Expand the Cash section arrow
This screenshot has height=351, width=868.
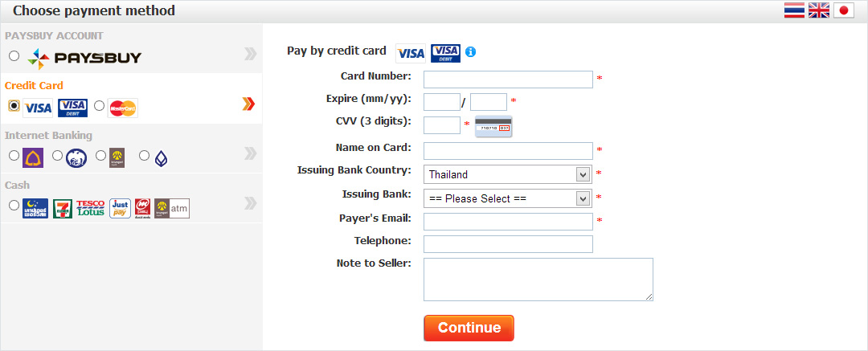pyautogui.click(x=250, y=202)
